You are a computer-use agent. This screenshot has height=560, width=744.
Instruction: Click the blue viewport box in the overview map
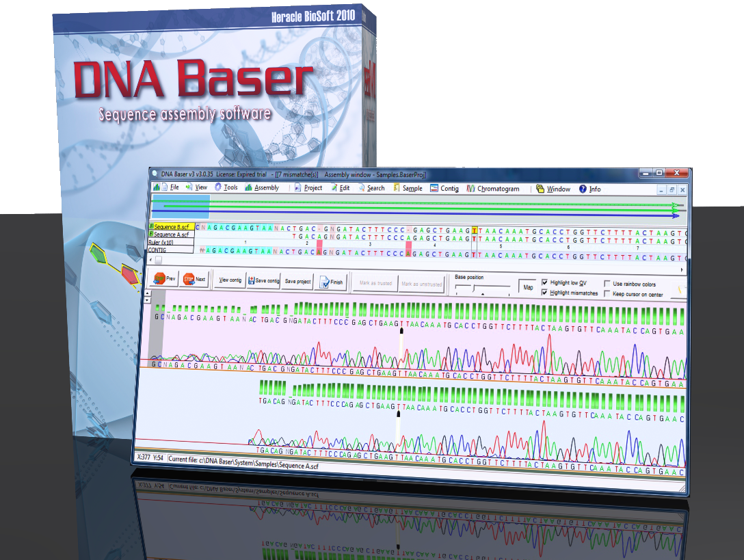[x=181, y=206]
